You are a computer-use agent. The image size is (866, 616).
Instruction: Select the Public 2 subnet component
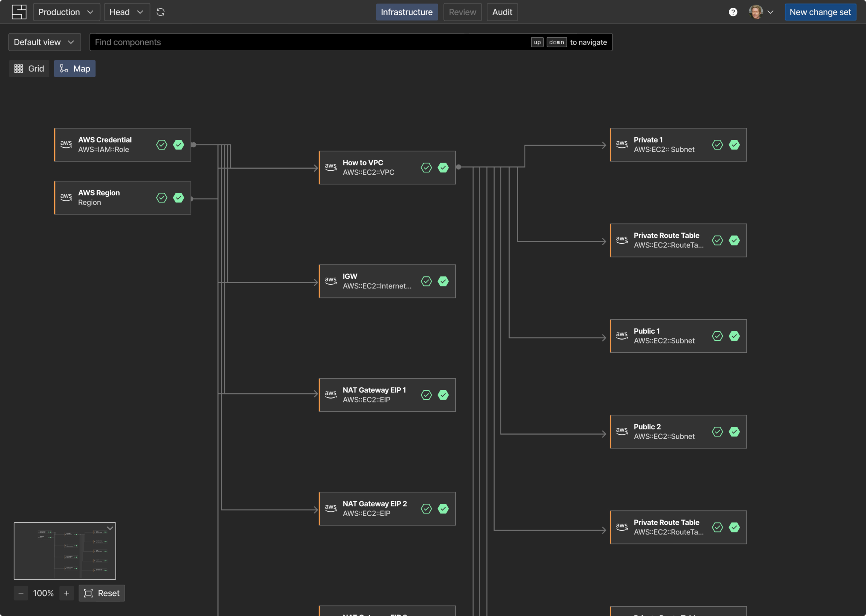click(x=678, y=432)
